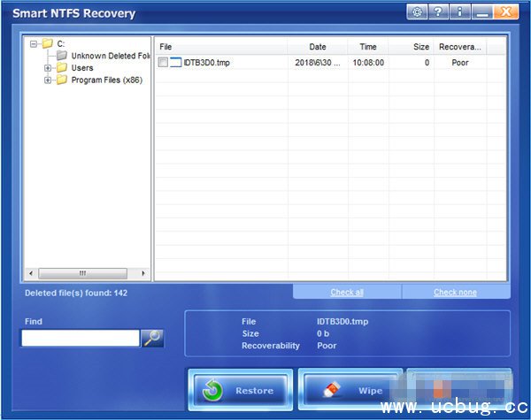Image resolution: width=531 pixels, height=420 pixels.
Task: Tick the checkbox for IDTB3D0.tmp
Action: [x=163, y=63]
